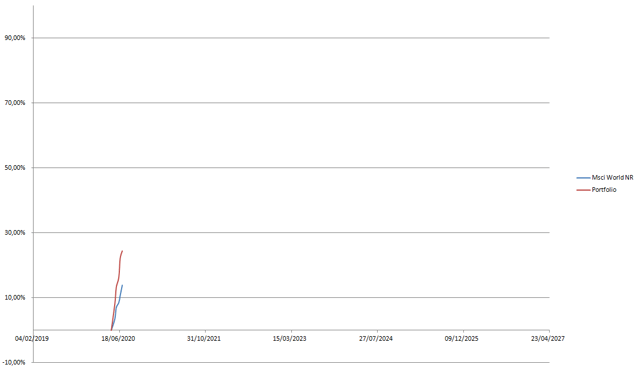This screenshot has height=368, width=640.
Task: Click the blue Msci World NR legend line
Action: [x=583, y=178]
